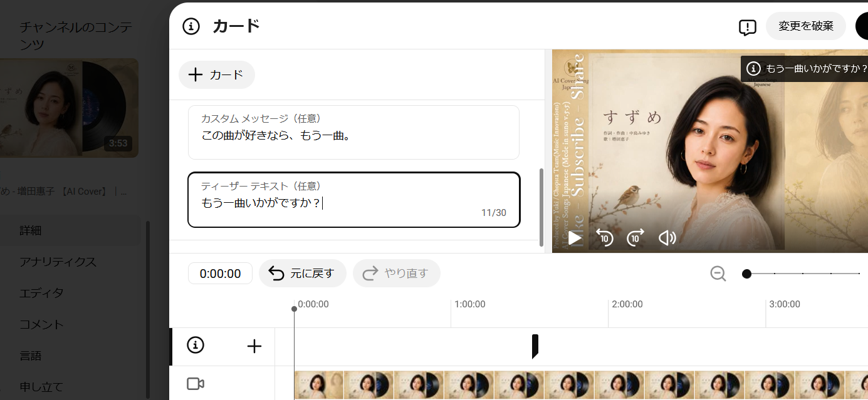
Task: Click the video track camera icon
Action: pos(196,384)
